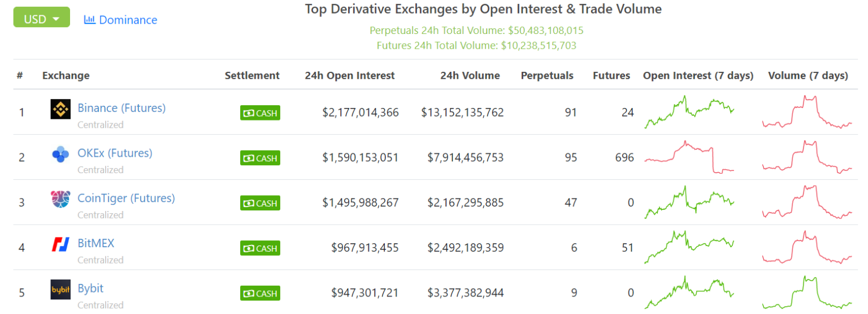The height and width of the screenshot is (314, 868).
Task: Open the BitMEX exchange link
Action: click(x=96, y=243)
